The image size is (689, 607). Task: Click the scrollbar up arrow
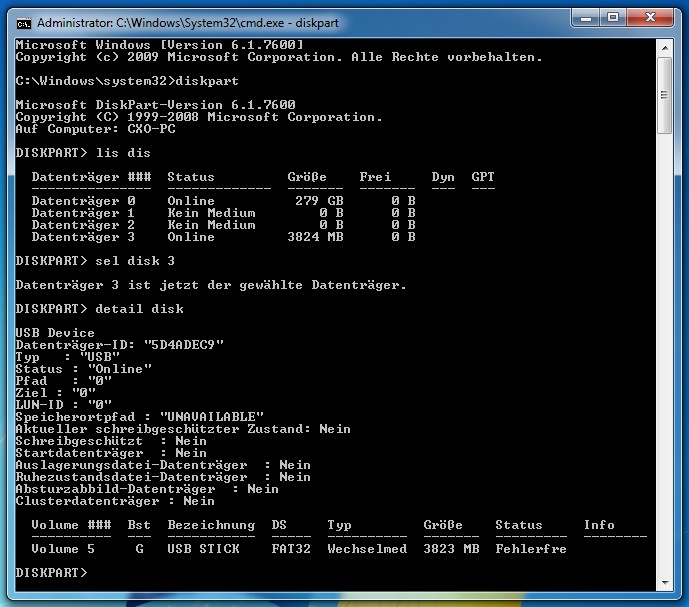(664, 47)
